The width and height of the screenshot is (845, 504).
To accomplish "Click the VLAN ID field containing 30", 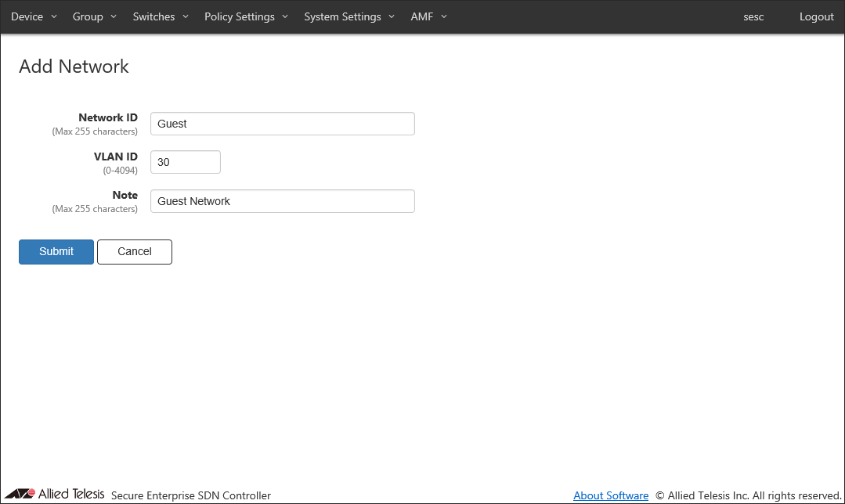I will click(x=185, y=162).
